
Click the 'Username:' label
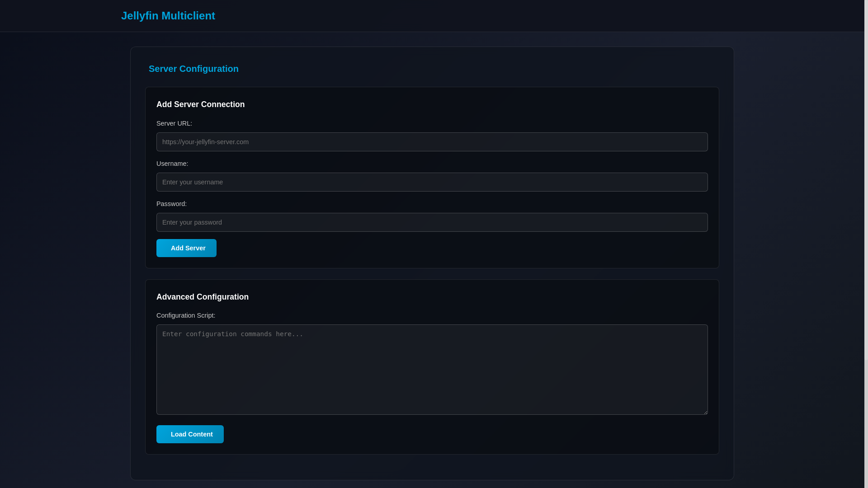click(172, 164)
